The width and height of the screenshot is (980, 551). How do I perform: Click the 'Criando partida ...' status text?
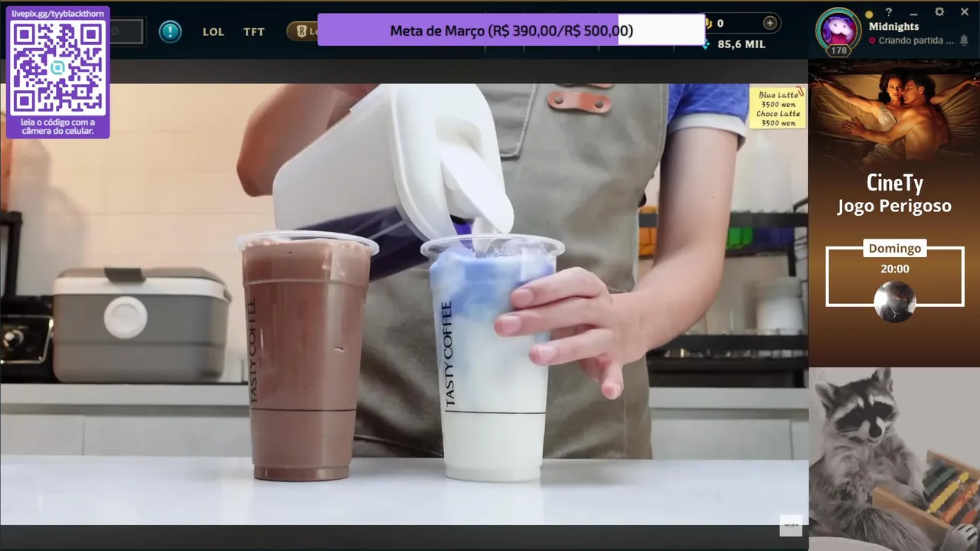tap(916, 41)
